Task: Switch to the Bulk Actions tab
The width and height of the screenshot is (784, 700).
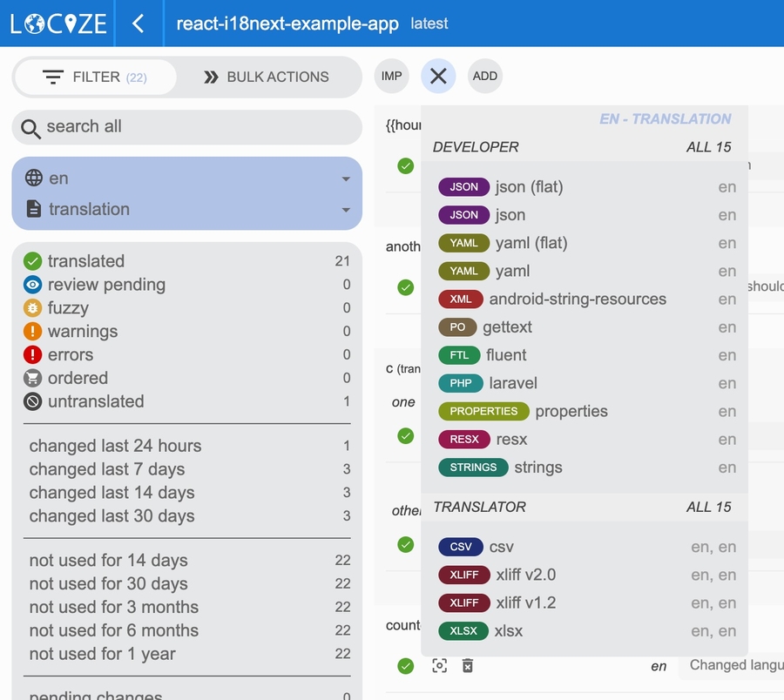Action: tap(267, 77)
